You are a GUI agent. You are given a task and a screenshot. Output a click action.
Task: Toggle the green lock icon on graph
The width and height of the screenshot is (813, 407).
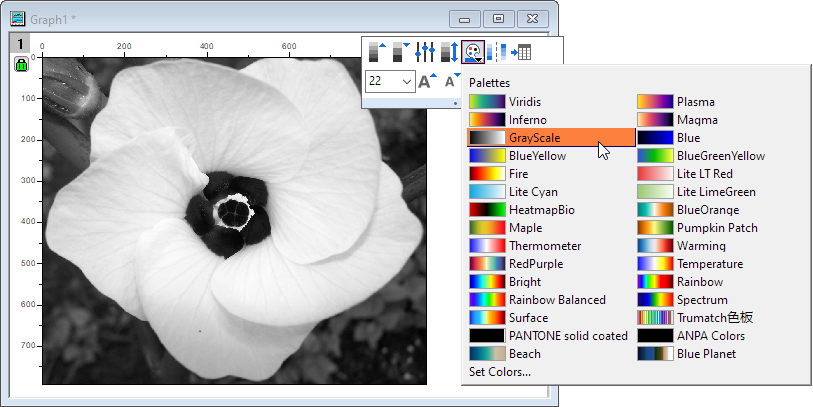pos(21,65)
